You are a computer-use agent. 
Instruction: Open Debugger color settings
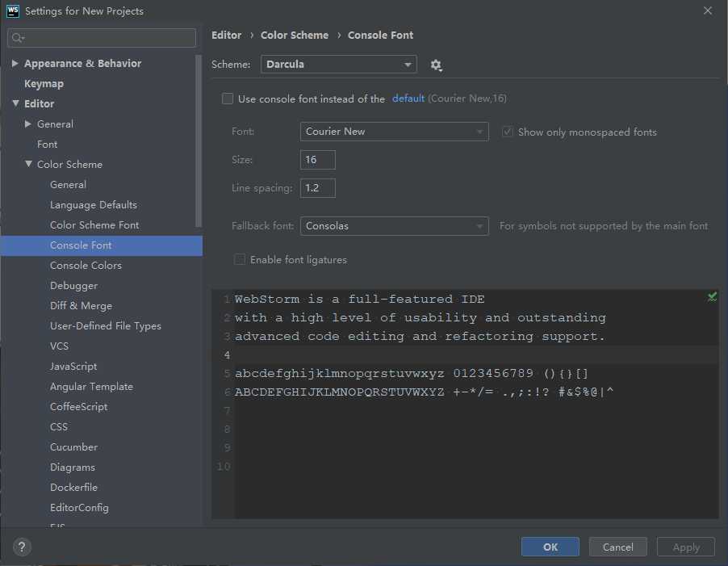[x=73, y=286]
